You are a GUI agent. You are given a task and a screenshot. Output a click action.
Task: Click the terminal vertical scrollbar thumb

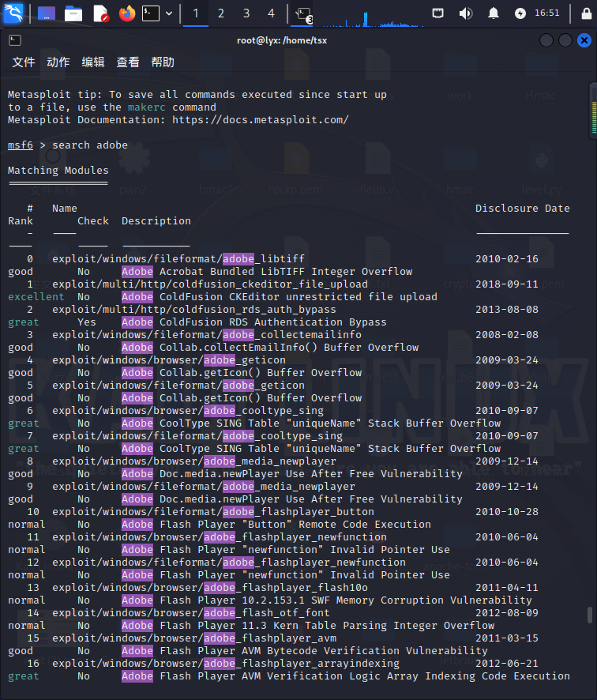point(589,615)
